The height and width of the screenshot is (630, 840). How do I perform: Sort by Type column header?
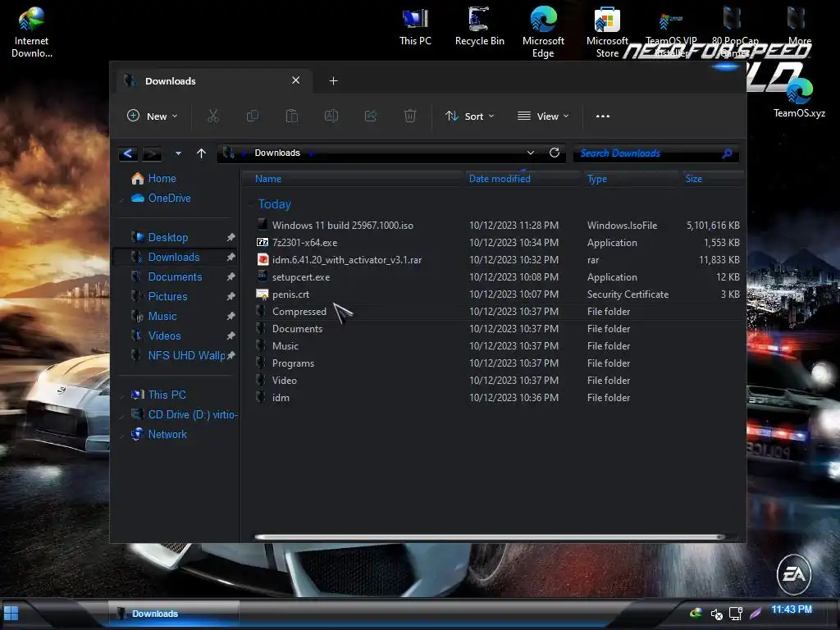[x=631, y=178]
